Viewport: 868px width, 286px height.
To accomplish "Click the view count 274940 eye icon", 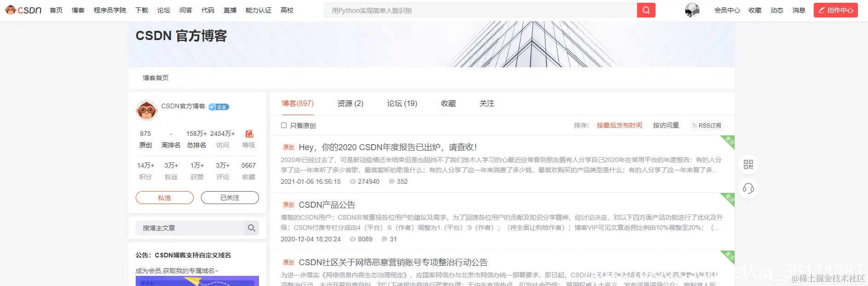I will 353,182.
